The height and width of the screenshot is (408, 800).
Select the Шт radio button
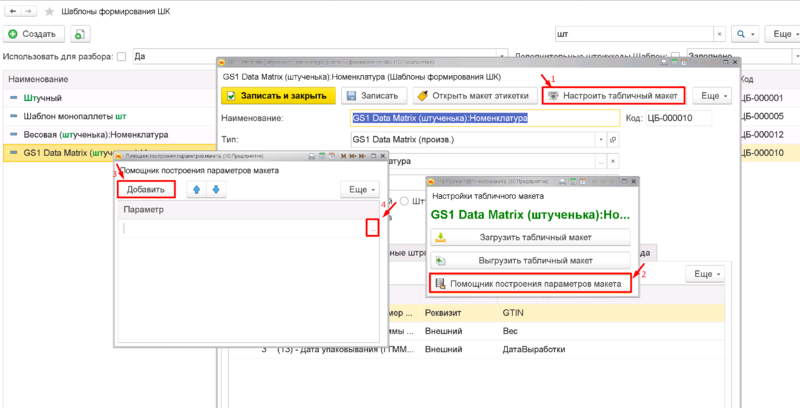pyautogui.click(x=405, y=201)
